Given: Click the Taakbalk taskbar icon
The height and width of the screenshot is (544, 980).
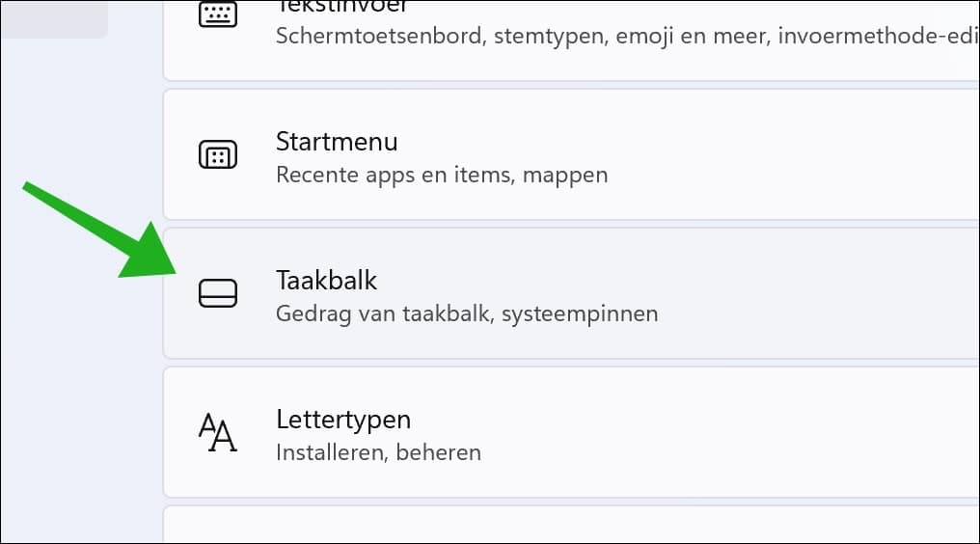Looking at the screenshot, I should click(217, 293).
